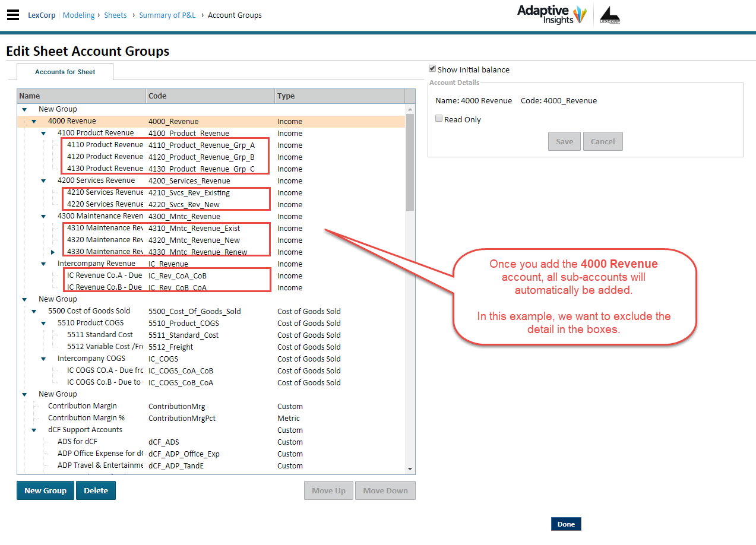This screenshot has width=756, height=545.
Task: Open the hamburger navigation menu
Action: [x=13, y=15]
